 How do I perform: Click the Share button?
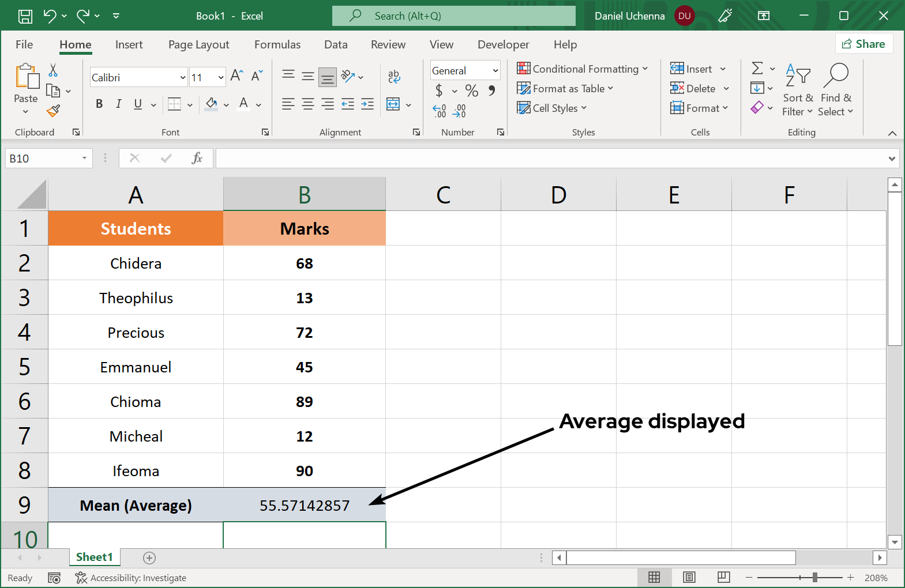[863, 44]
